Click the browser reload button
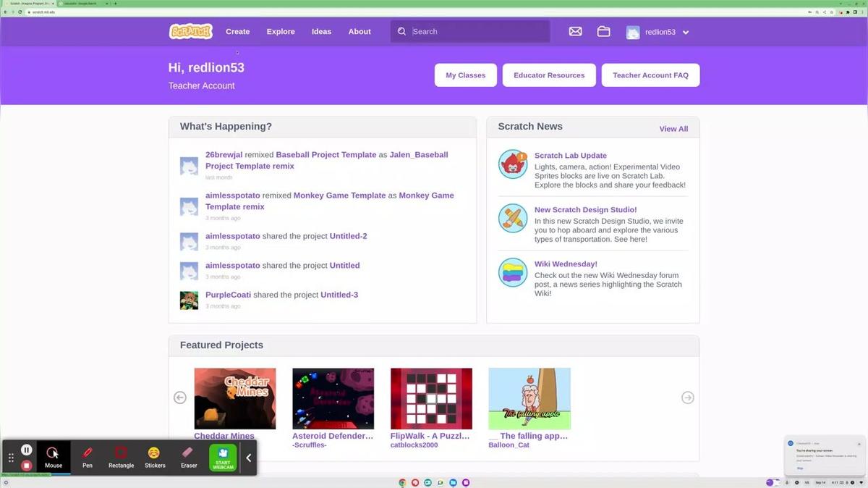868x488 pixels. coord(19,12)
